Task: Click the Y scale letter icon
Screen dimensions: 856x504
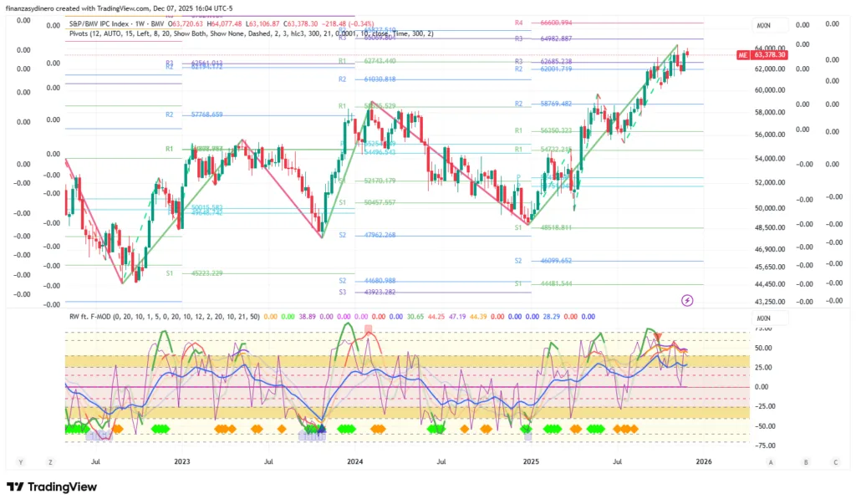Action: click(x=20, y=461)
